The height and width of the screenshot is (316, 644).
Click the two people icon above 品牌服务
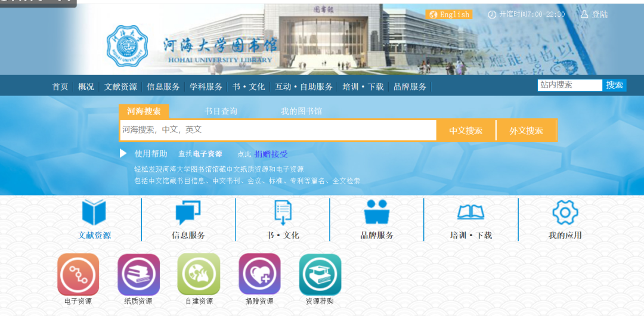(377, 212)
